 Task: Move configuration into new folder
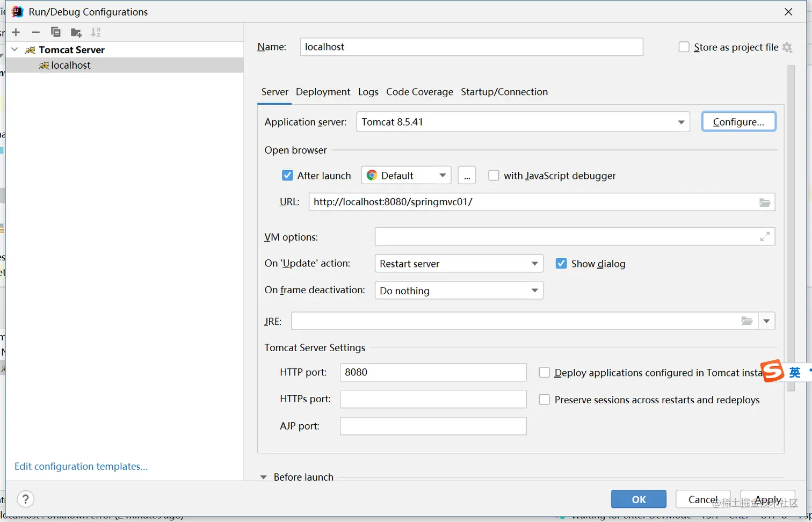pyautogui.click(x=76, y=32)
